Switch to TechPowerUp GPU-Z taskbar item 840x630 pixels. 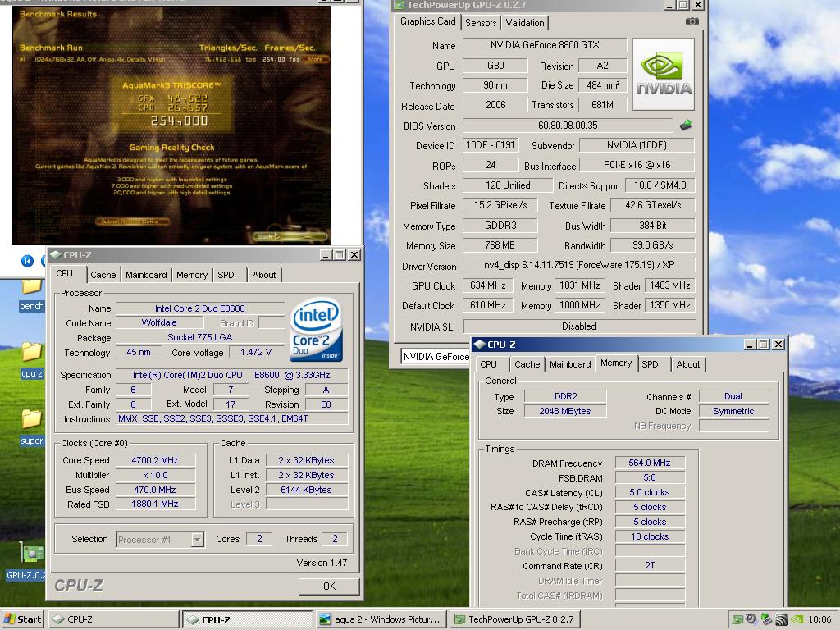coord(514,619)
